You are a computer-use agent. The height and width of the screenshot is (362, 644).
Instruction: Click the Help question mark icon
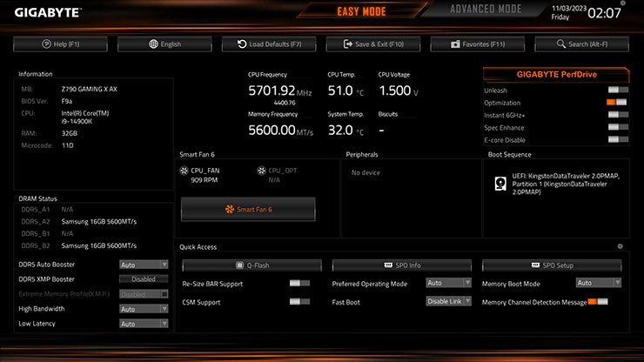[x=45, y=44]
